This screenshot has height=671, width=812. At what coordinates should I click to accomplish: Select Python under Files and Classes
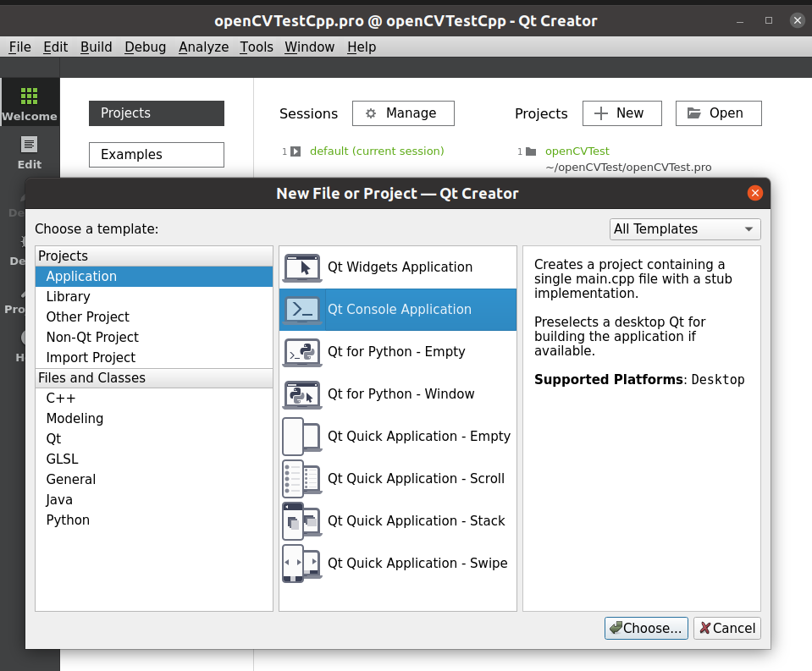154,520
